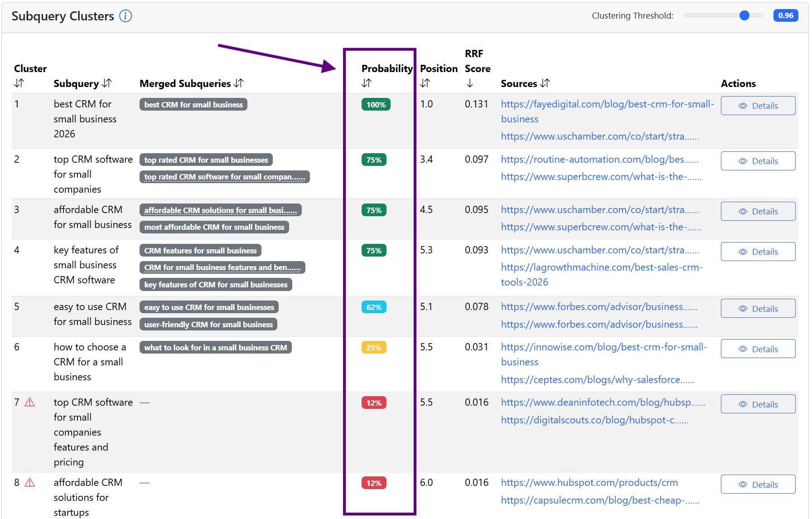
Task: Sort by Cluster column arrows icon
Action: coord(19,83)
